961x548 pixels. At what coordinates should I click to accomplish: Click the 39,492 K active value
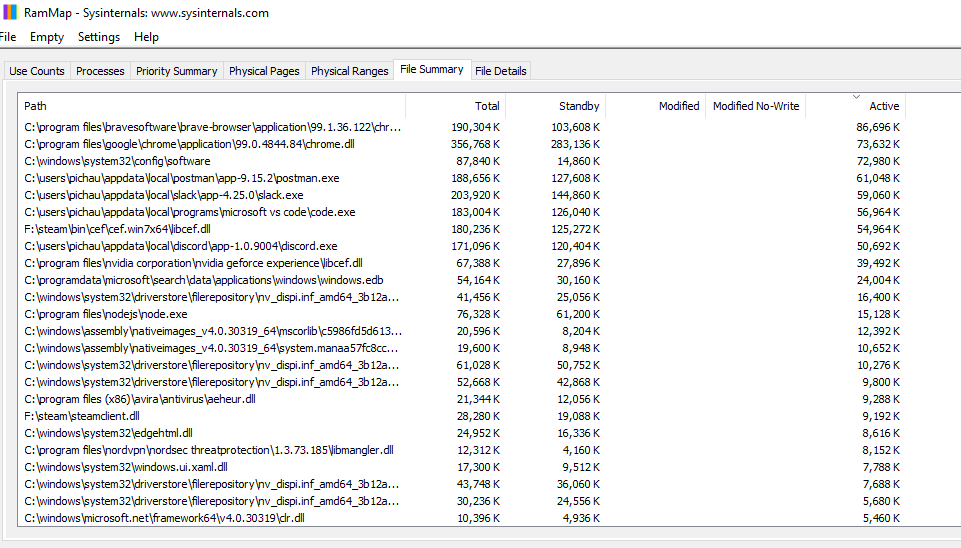[878, 264]
